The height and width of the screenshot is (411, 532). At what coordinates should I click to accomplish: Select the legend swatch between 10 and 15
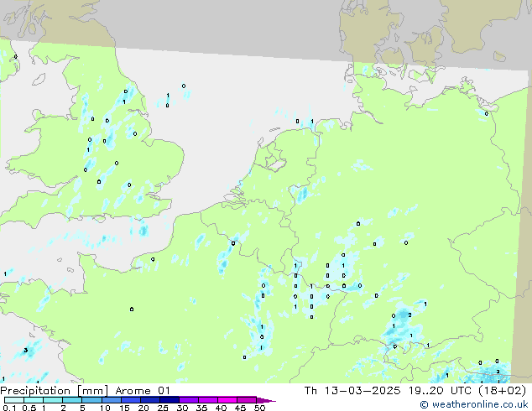coord(111,400)
